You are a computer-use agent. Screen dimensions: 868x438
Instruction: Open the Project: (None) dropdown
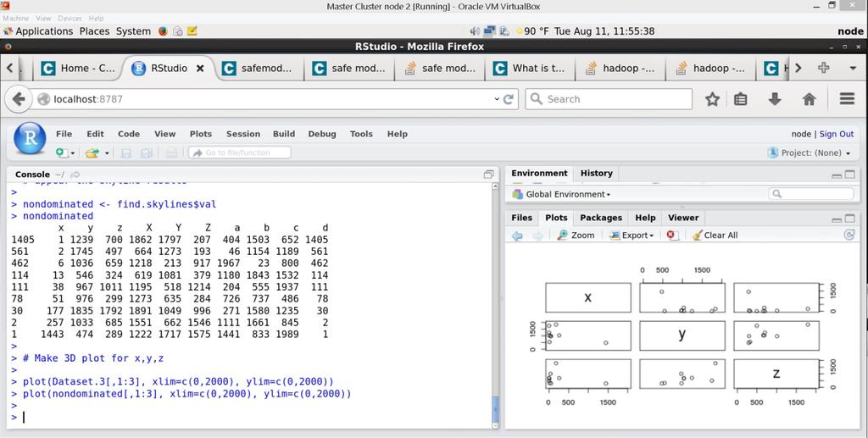pos(810,152)
